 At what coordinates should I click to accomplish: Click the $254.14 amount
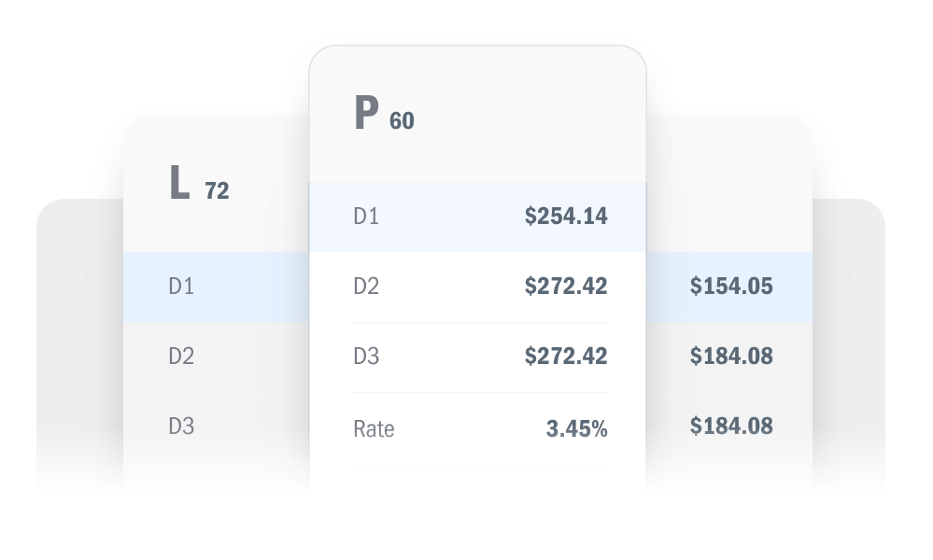pyautogui.click(x=566, y=216)
